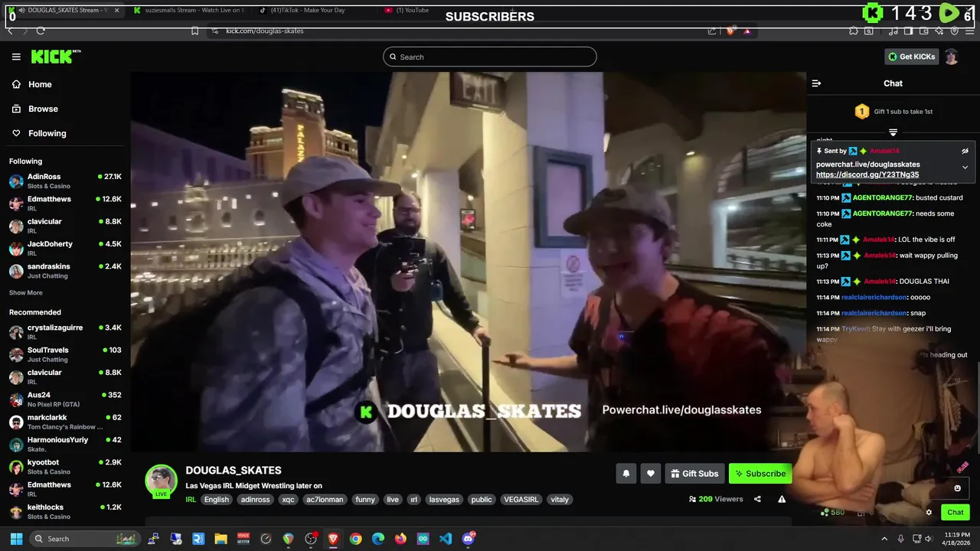
Task: Expand Following list with Show More
Action: coord(26,292)
